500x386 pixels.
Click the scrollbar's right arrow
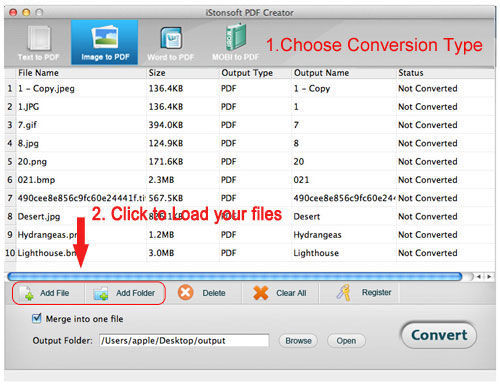tap(489, 277)
